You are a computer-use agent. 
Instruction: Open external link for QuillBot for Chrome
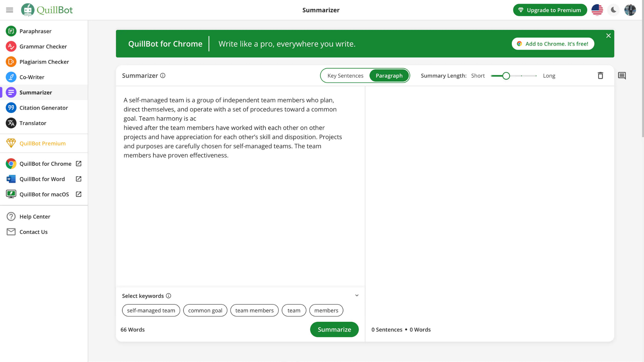click(x=78, y=164)
